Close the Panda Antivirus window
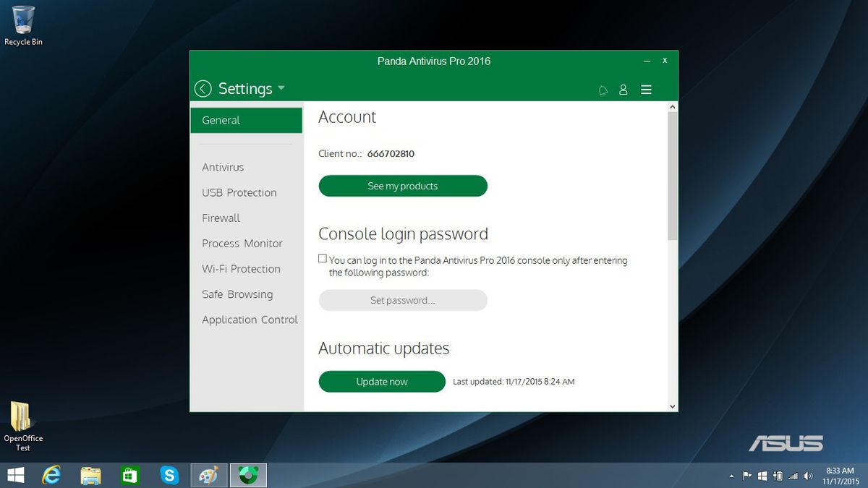The height and width of the screenshot is (488, 868). [665, 61]
